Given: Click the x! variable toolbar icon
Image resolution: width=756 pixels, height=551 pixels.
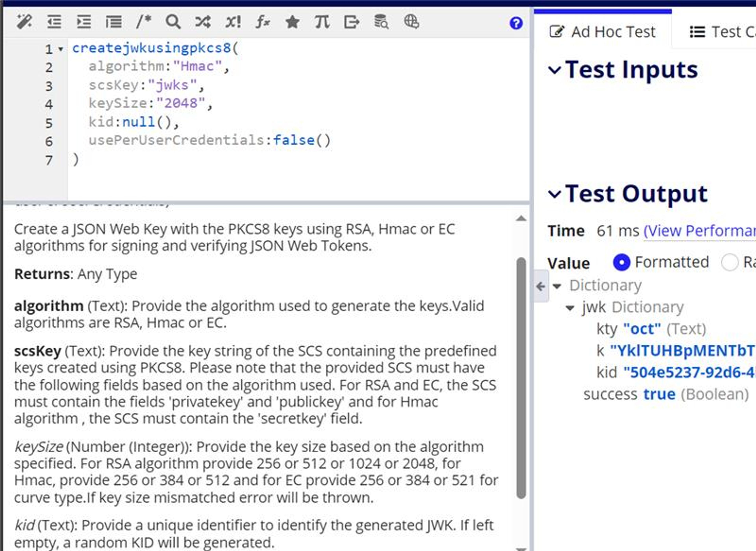Looking at the screenshot, I should click(x=233, y=22).
